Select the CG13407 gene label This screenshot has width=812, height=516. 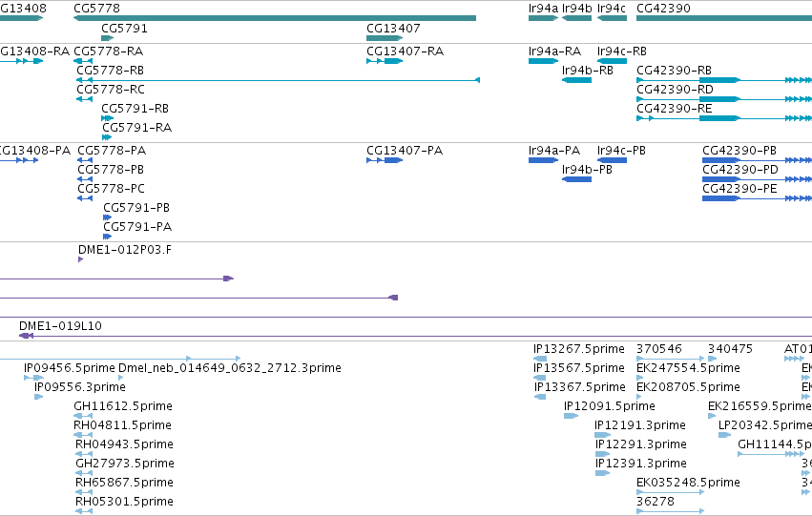pos(393,29)
